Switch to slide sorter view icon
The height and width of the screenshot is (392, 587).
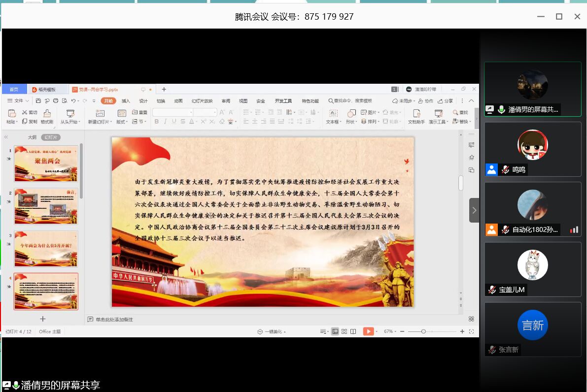(x=344, y=331)
